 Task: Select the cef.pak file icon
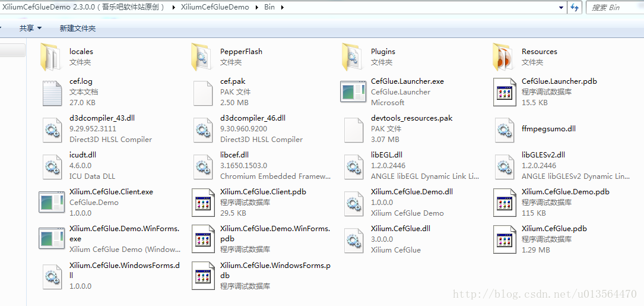click(204, 92)
